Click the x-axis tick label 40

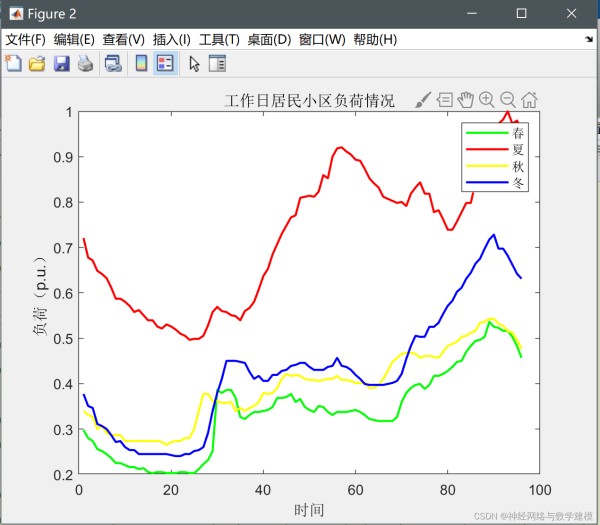263,490
